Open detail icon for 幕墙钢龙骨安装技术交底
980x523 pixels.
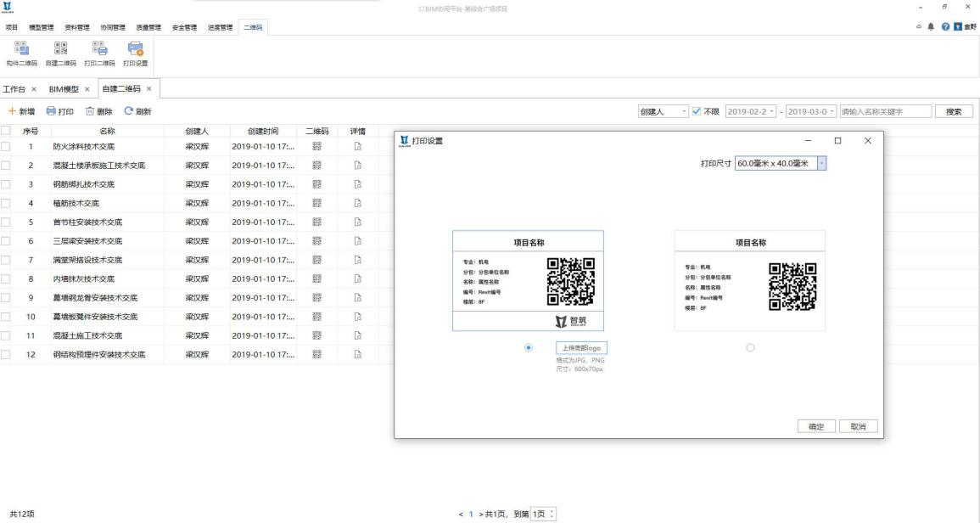tap(357, 298)
